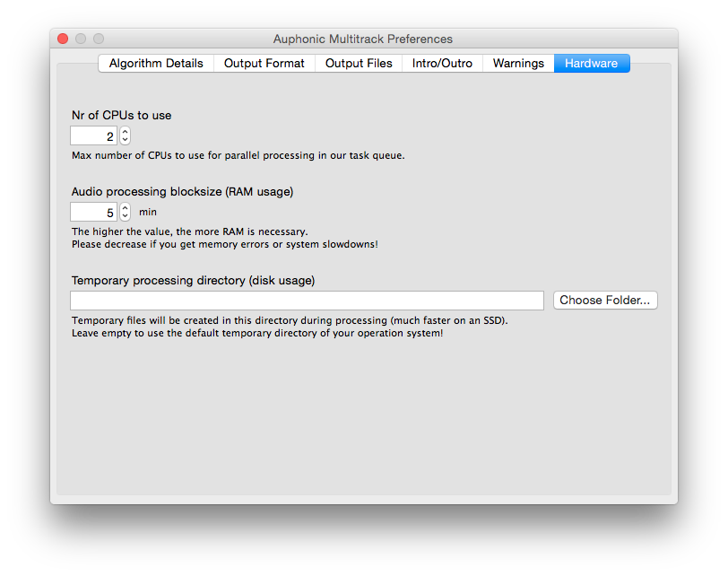The height and width of the screenshot is (576, 728).
Task: Click the 'Nr of CPUs to use' label
Action: click(121, 115)
